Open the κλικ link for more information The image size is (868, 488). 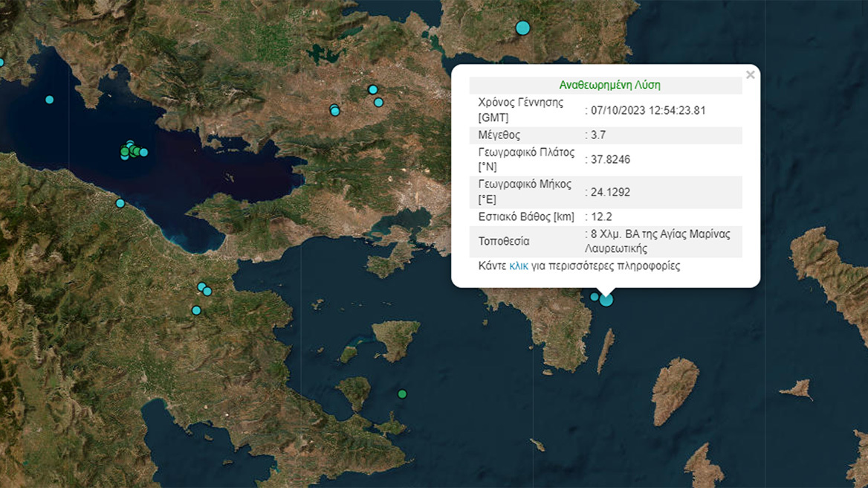tap(519, 266)
